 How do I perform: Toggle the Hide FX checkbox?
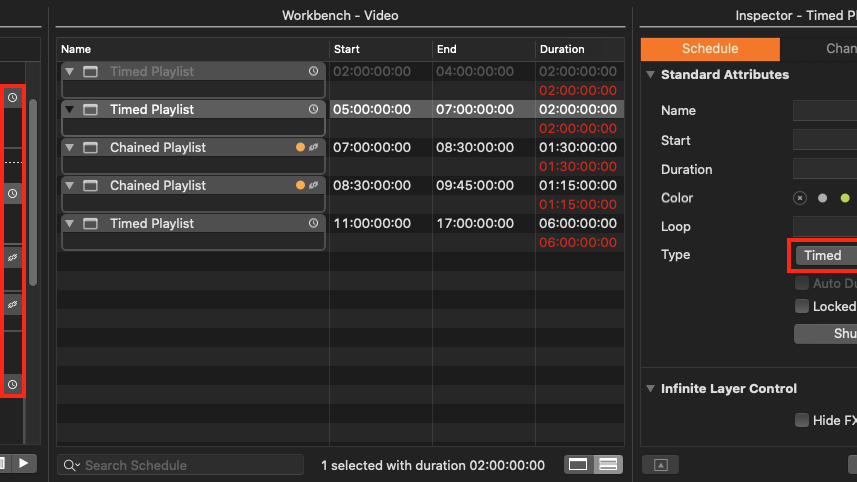(x=802, y=421)
